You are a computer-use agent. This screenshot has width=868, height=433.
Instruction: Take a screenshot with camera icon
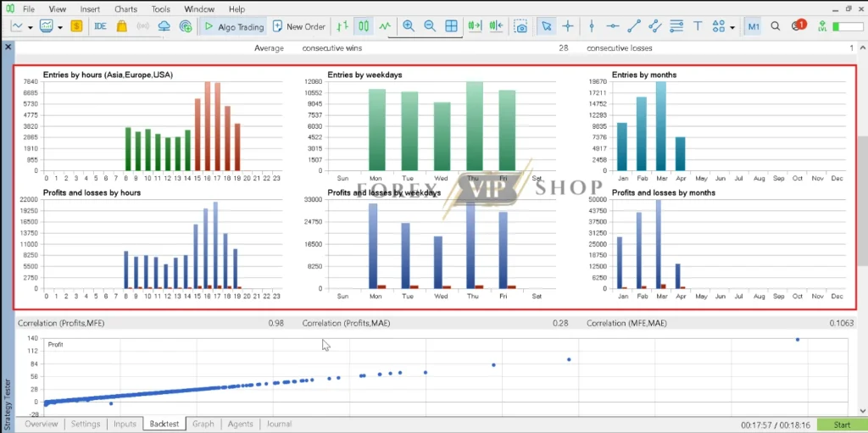click(x=520, y=26)
